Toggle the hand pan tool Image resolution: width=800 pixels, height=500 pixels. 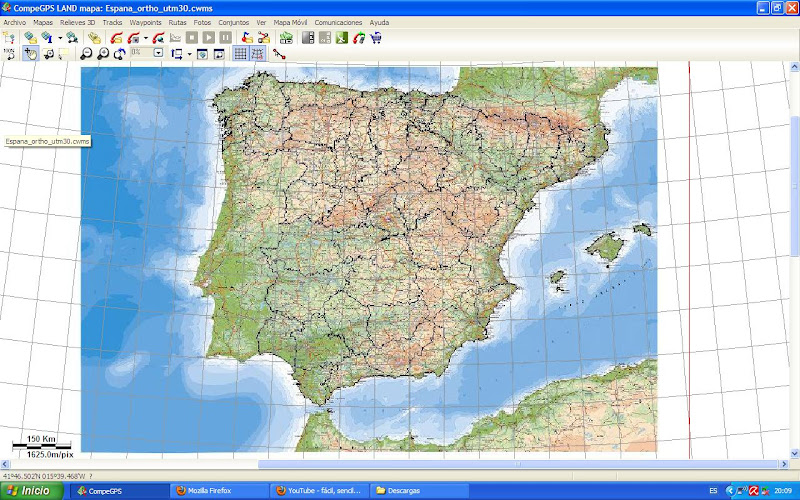(x=31, y=53)
